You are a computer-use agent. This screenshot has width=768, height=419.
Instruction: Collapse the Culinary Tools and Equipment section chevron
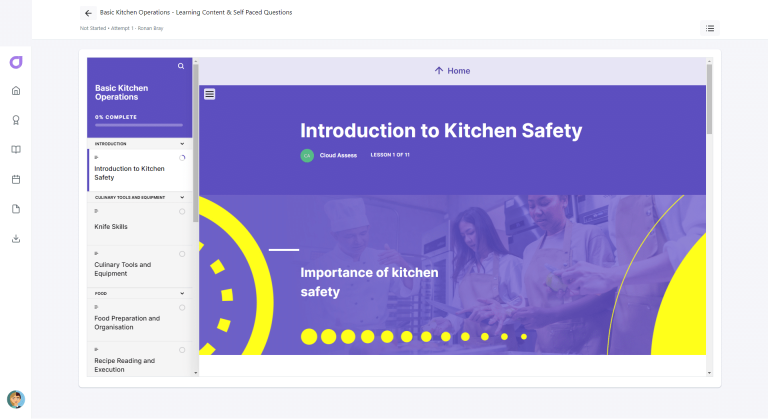(182, 197)
